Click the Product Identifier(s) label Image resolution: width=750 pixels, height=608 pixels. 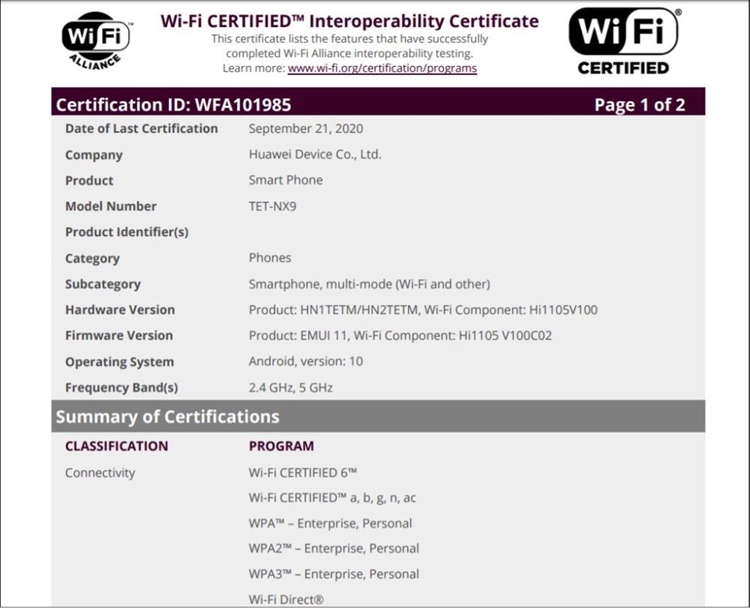(x=127, y=232)
